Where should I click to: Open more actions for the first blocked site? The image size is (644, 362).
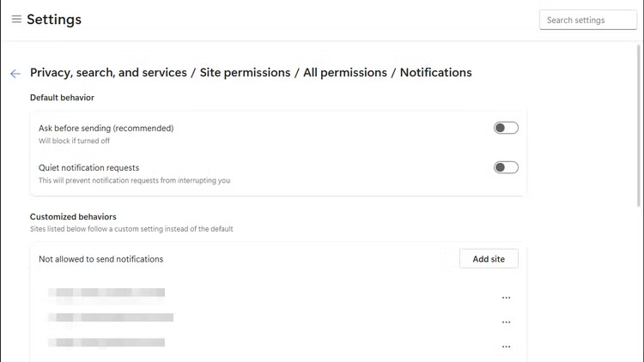click(506, 298)
